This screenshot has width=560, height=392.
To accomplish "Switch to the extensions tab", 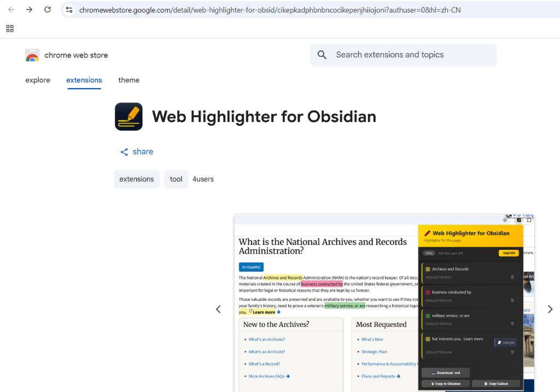I will point(84,80).
